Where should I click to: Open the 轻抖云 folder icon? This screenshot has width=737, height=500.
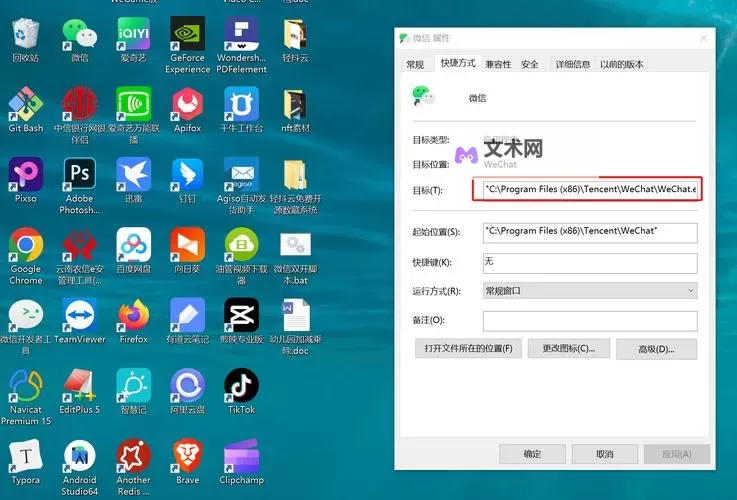point(295,33)
